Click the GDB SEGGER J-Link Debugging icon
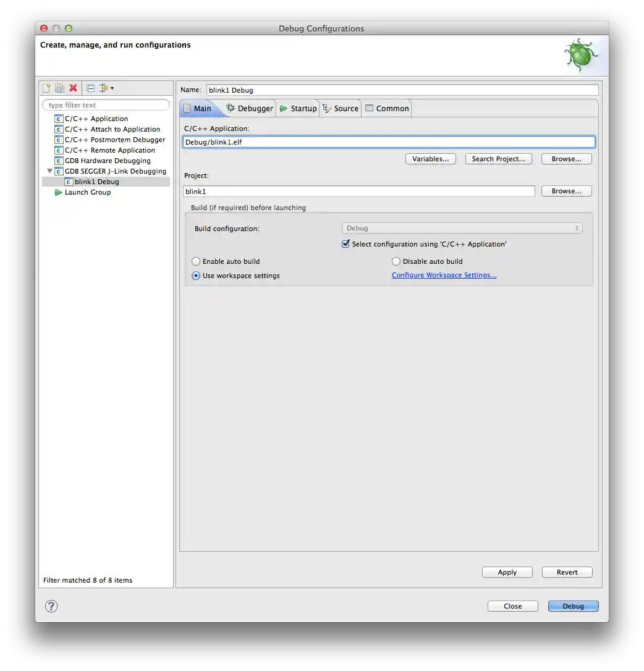Screen dimensions: 644x671 (x=59, y=171)
